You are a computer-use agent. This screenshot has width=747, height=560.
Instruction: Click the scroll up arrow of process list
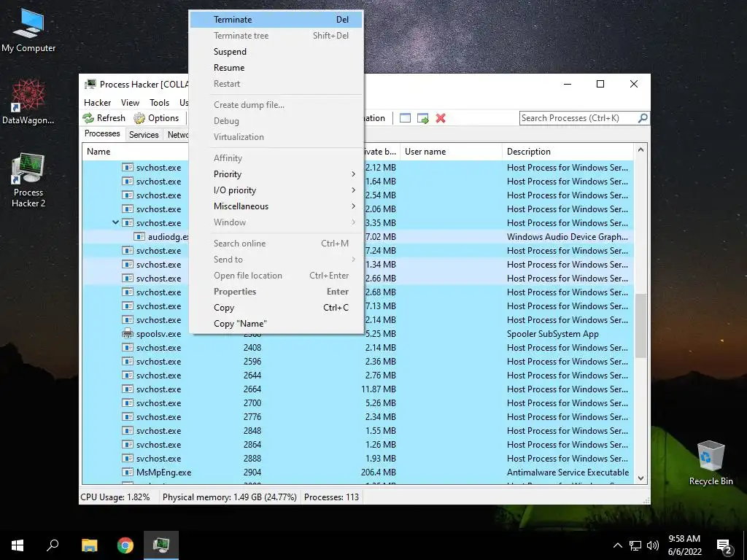click(640, 150)
